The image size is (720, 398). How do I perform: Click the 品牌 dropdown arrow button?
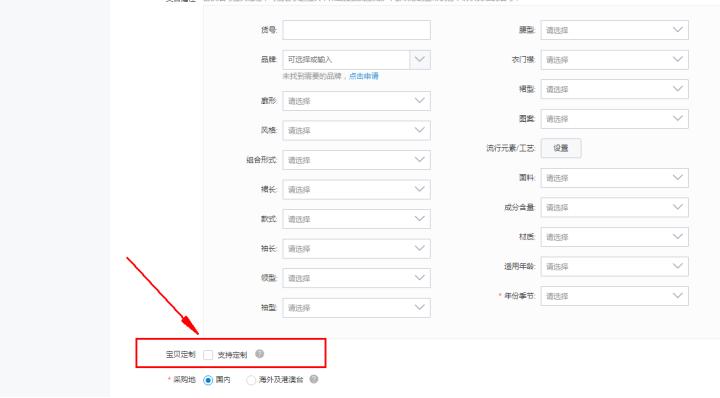coord(420,60)
